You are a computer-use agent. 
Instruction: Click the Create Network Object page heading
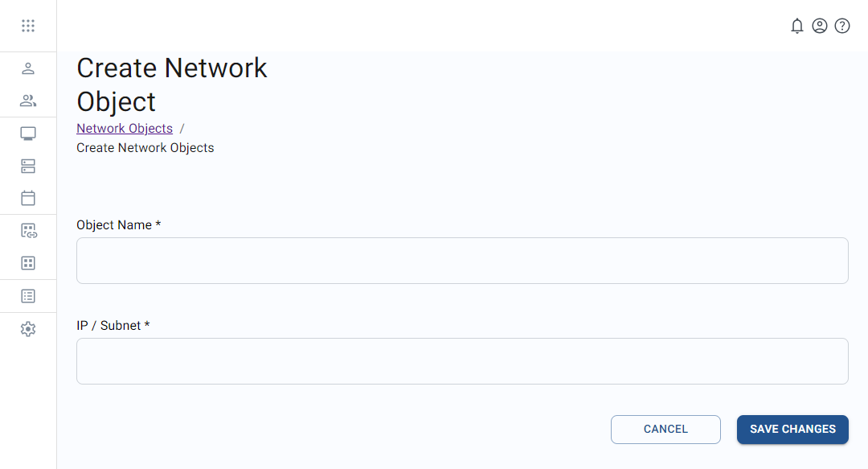(x=171, y=84)
